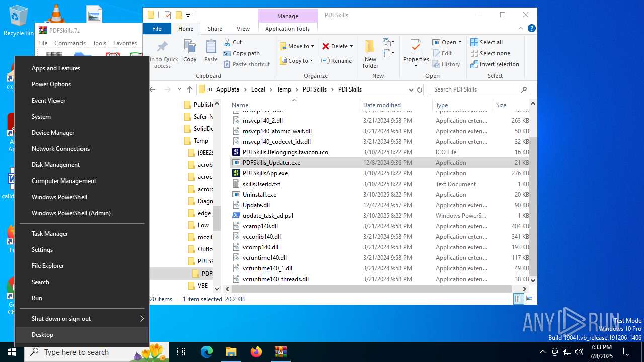Click the Up one level arrow
Image resolution: width=644 pixels, height=362 pixels.
(189, 89)
